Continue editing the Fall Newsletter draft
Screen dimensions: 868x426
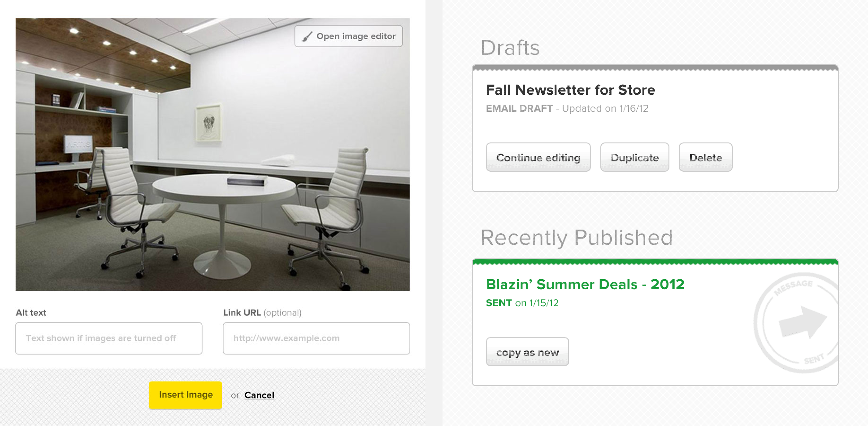click(x=538, y=158)
